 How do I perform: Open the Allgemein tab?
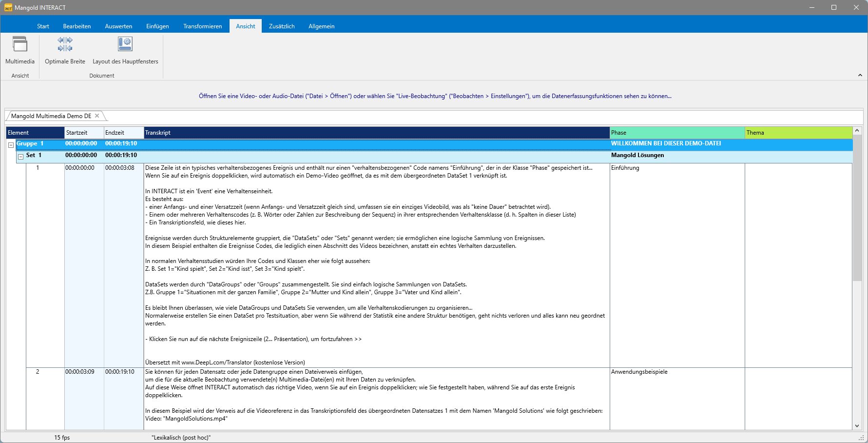pos(322,26)
